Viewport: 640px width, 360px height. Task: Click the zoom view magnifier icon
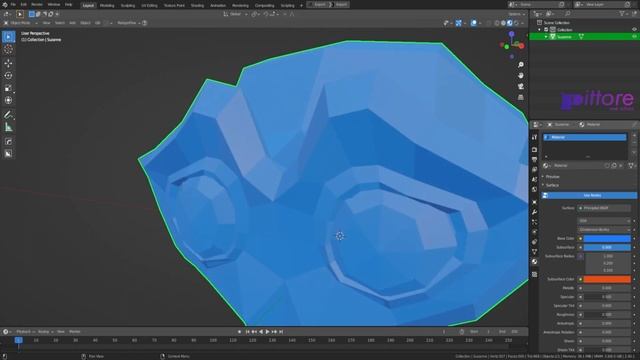click(520, 65)
